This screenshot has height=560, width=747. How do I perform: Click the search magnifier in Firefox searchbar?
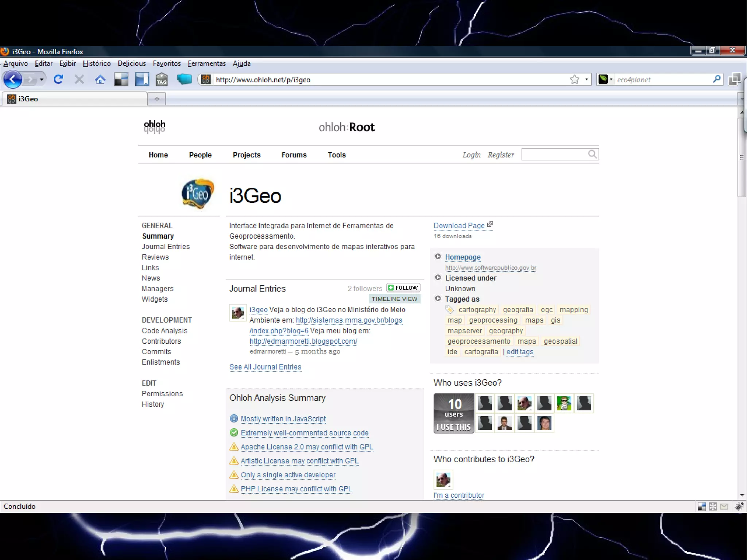click(x=716, y=79)
